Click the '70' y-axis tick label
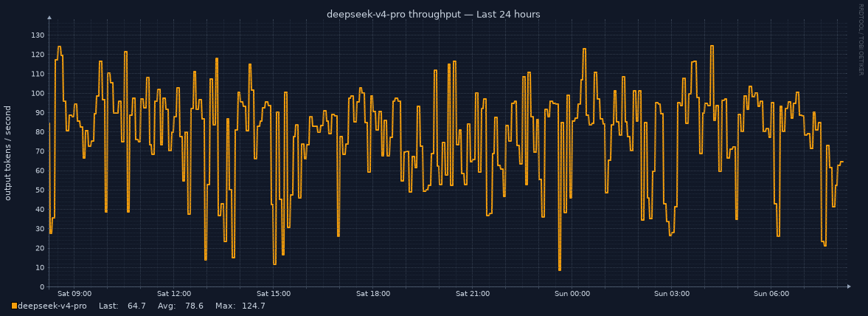Image resolution: width=868 pixels, height=316 pixels. click(x=41, y=152)
